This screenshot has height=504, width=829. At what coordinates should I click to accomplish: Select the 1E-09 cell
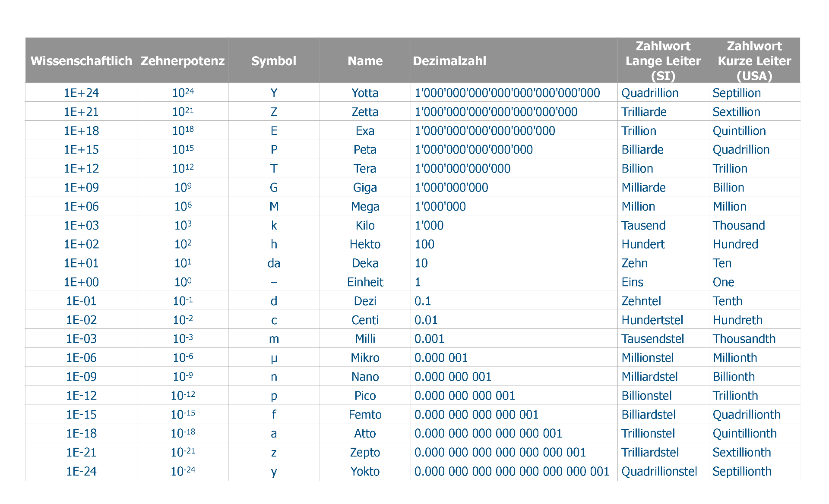(81, 377)
